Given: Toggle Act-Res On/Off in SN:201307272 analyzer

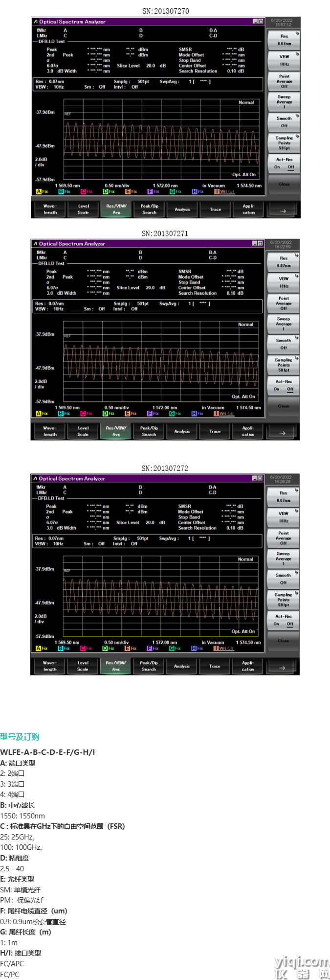Looking at the screenshot, I should 284,620.
